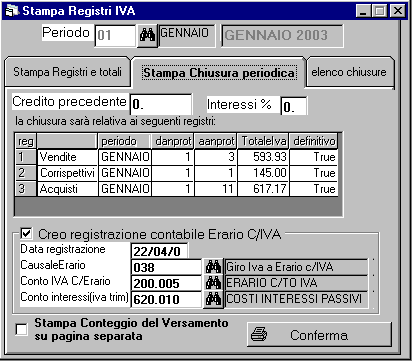The width and height of the screenshot is (412, 361).
Task: Click the definitivo True in Vendite row
Action: 314,157
